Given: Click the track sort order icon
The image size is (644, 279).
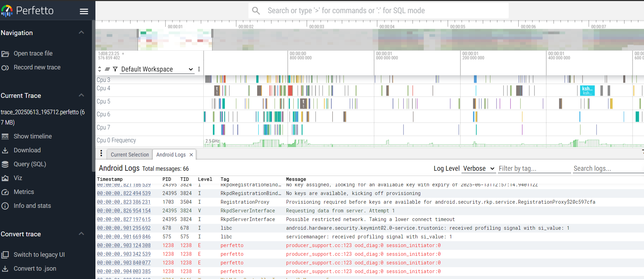Looking at the screenshot, I should (x=107, y=69).
